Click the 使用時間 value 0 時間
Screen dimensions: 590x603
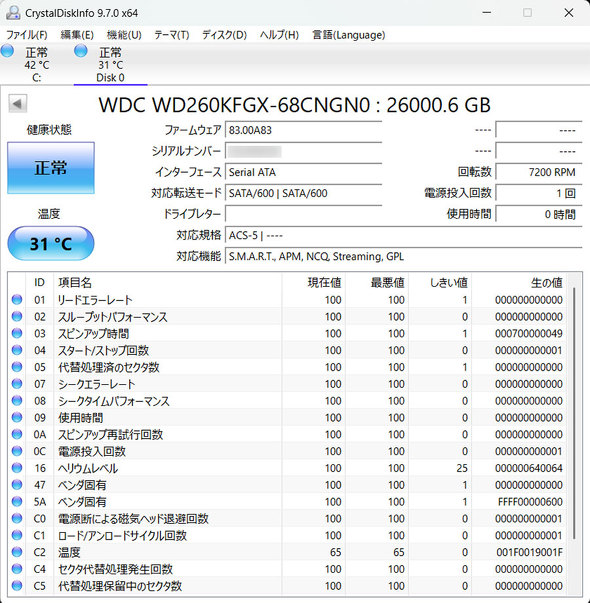(539, 214)
